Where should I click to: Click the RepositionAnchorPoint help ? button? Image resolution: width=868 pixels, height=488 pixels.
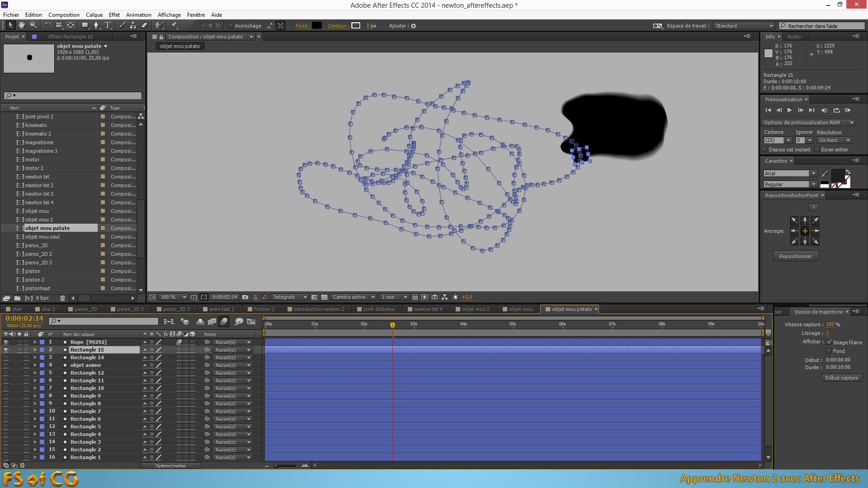coord(813,207)
